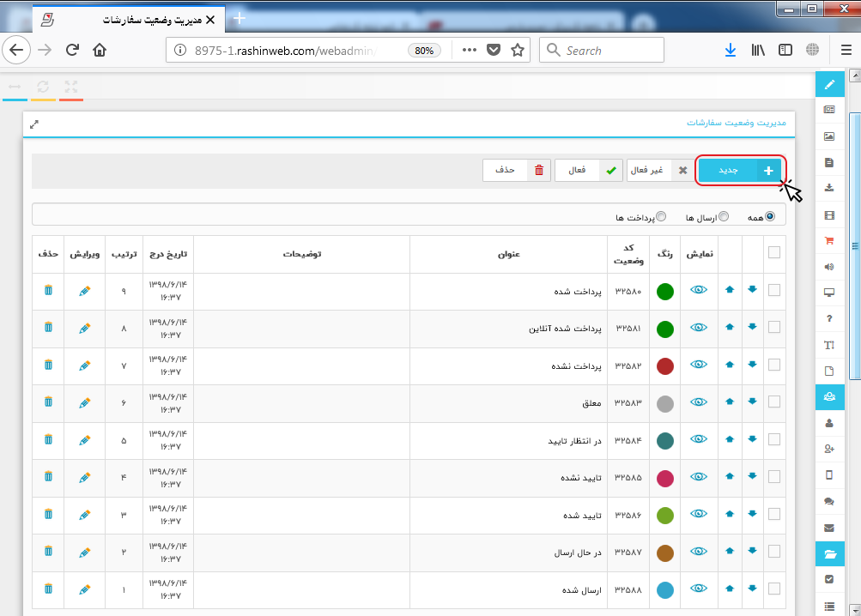This screenshot has width=861, height=616.
Task: Open the sidebar film strip icon
Action: (x=830, y=215)
